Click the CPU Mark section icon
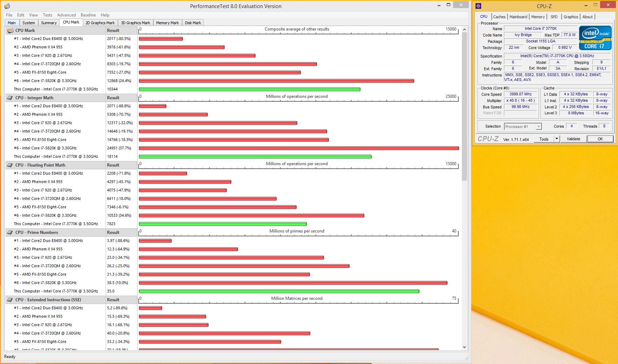Image resolution: width=618 pixels, height=364 pixels. point(10,31)
